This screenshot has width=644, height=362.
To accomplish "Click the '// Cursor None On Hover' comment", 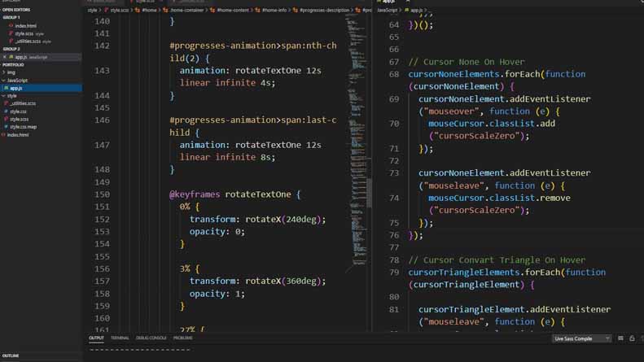I will tap(467, 62).
